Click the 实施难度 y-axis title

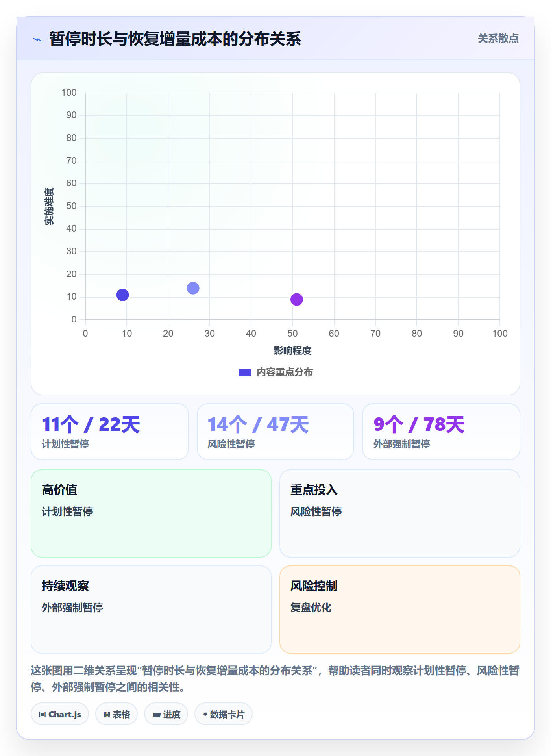[49, 206]
